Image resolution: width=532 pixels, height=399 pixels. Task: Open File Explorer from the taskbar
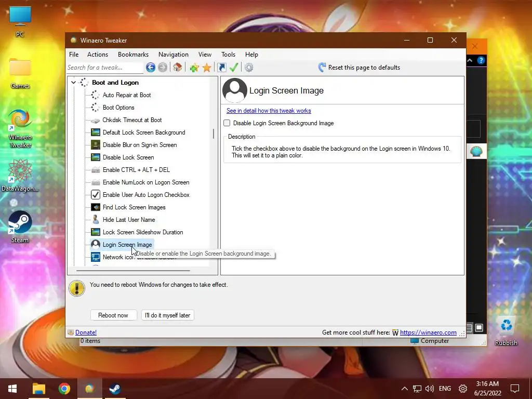point(38,389)
